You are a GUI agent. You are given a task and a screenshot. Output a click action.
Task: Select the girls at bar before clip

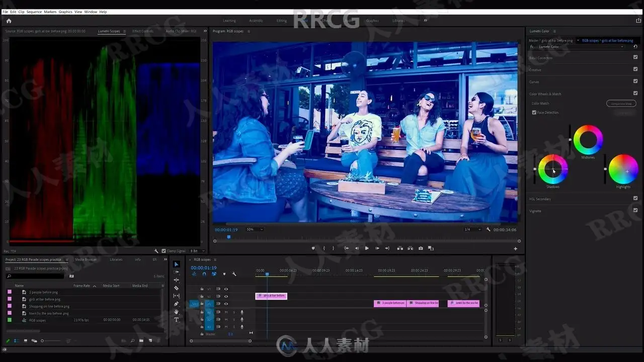(x=271, y=296)
